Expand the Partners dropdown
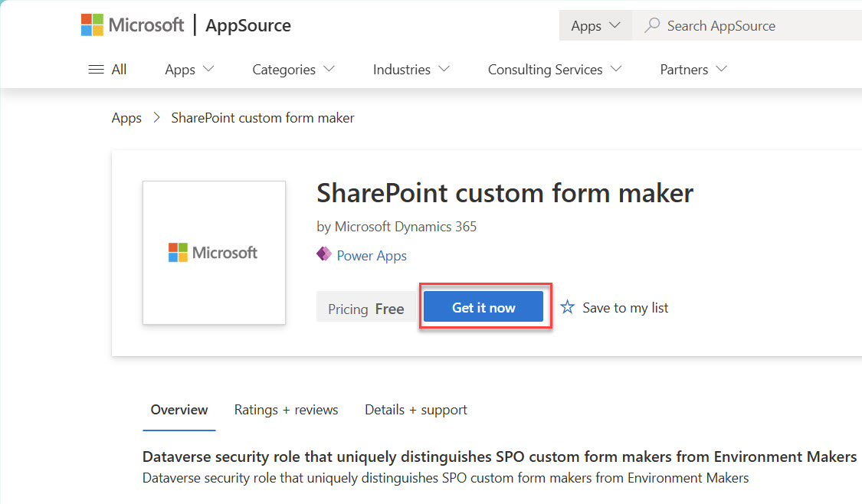This screenshot has width=862, height=504. tap(692, 69)
